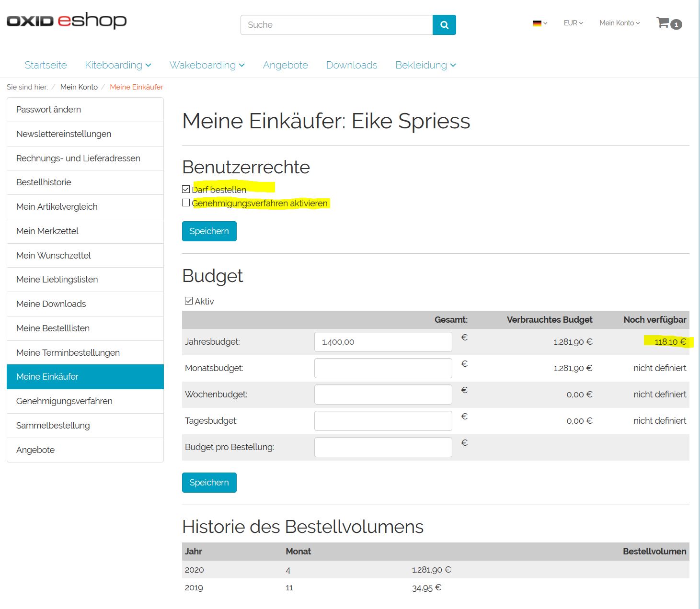
Task: Enable 'Genehmigungsverfahren aktivieren' checkbox
Action: 186,203
